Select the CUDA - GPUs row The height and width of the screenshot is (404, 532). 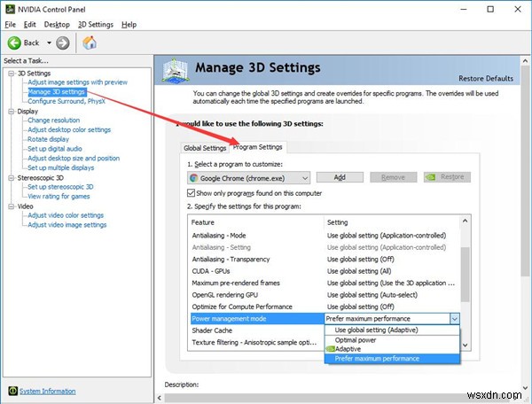tap(325, 271)
